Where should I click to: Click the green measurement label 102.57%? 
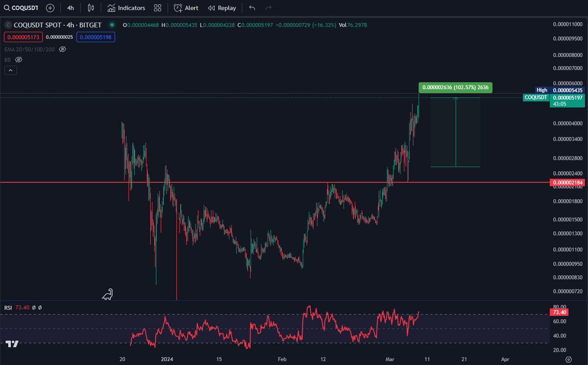click(455, 88)
